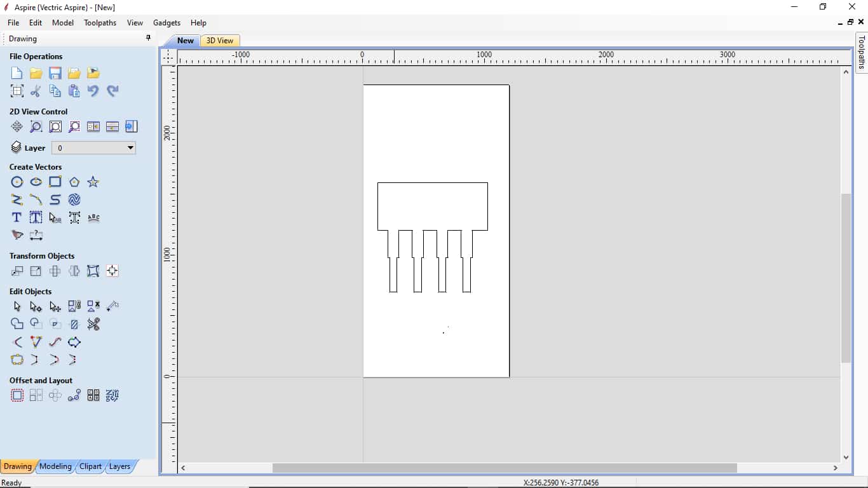Select the Zoom magnifier tool
The width and height of the screenshot is (868, 488).
[x=36, y=126]
